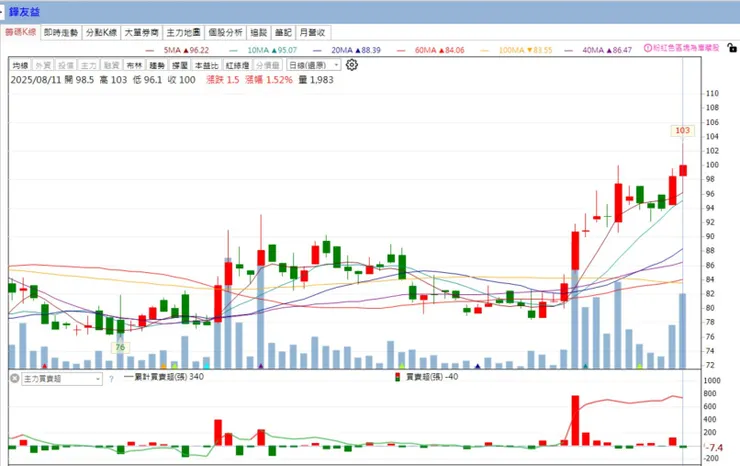740x466 pixels.
Task: Click the 10MA 95.07 legend entry
Action: 263,50
